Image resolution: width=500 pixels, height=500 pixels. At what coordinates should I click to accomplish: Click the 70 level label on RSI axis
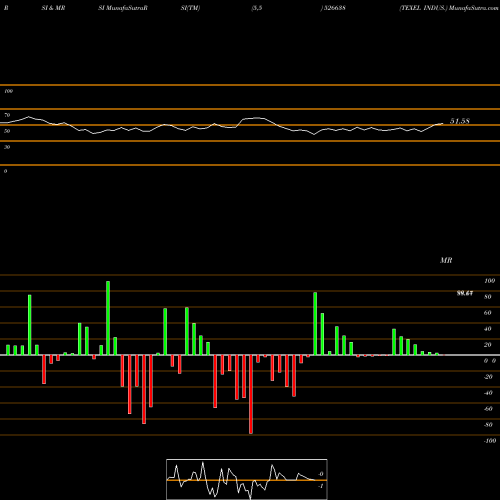(x=7, y=115)
